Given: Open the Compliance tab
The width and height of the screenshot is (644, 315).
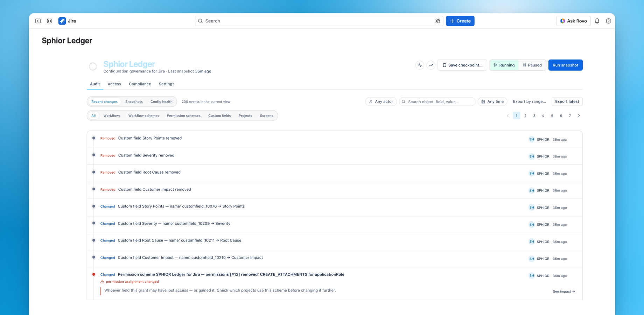Looking at the screenshot, I should tap(140, 84).
